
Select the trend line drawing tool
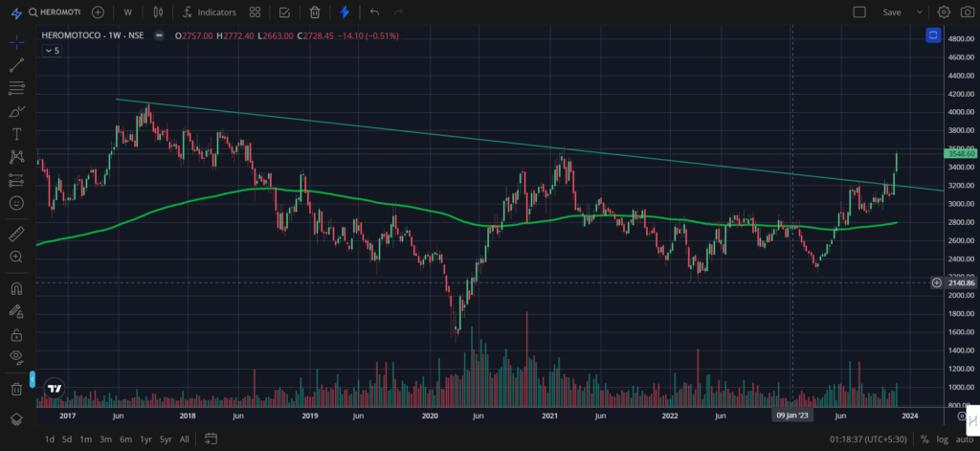click(17, 65)
